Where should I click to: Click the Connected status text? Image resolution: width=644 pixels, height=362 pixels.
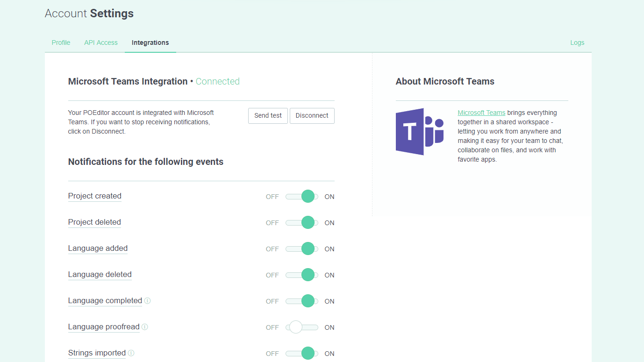(217, 81)
